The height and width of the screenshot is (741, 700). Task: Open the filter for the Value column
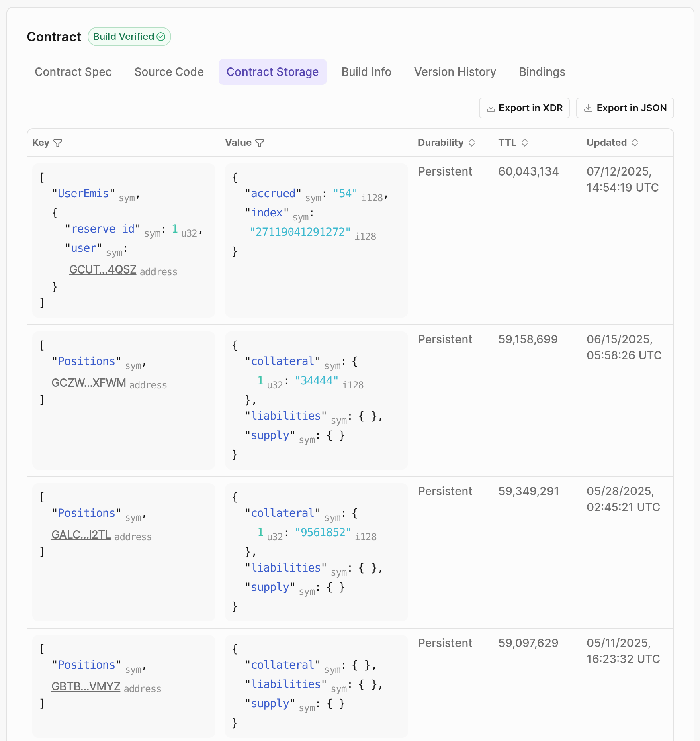(x=260, y=143)
